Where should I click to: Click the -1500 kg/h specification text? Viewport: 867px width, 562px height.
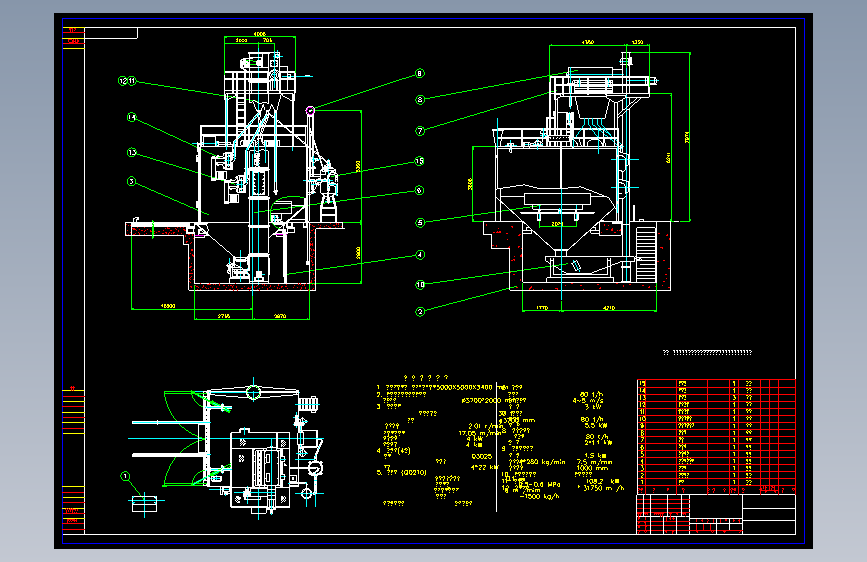540,496
